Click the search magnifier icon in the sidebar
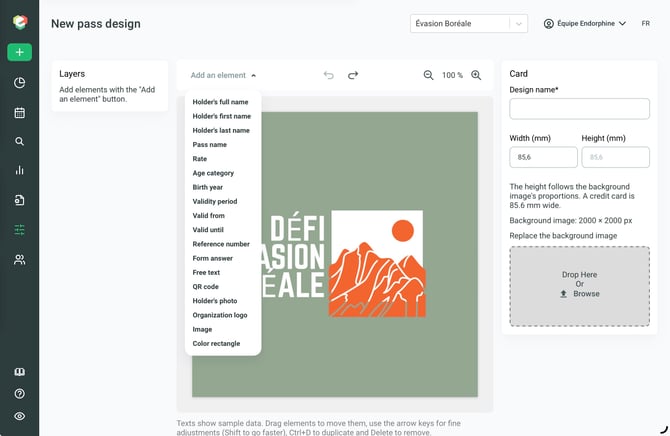The image size is (670, 436). [x=20, y=141]
